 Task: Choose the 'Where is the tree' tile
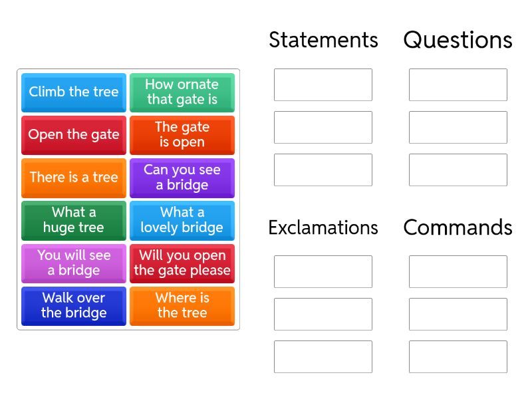point(182,305)
